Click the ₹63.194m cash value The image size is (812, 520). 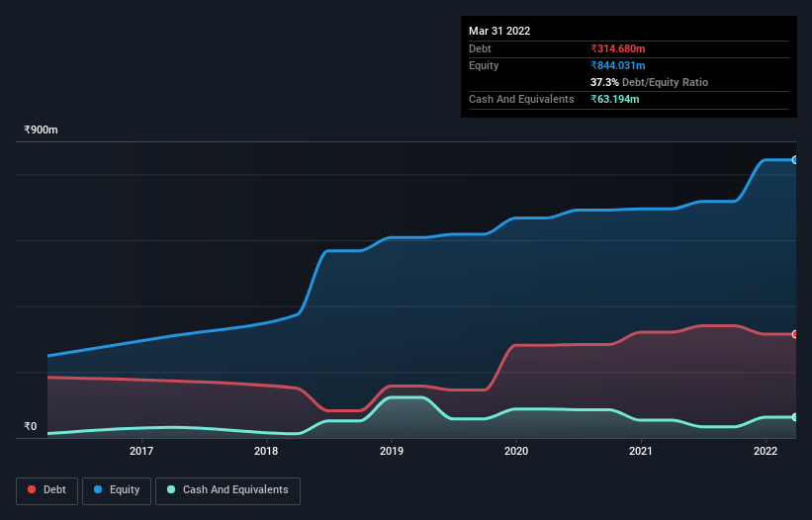pos(615,99)
